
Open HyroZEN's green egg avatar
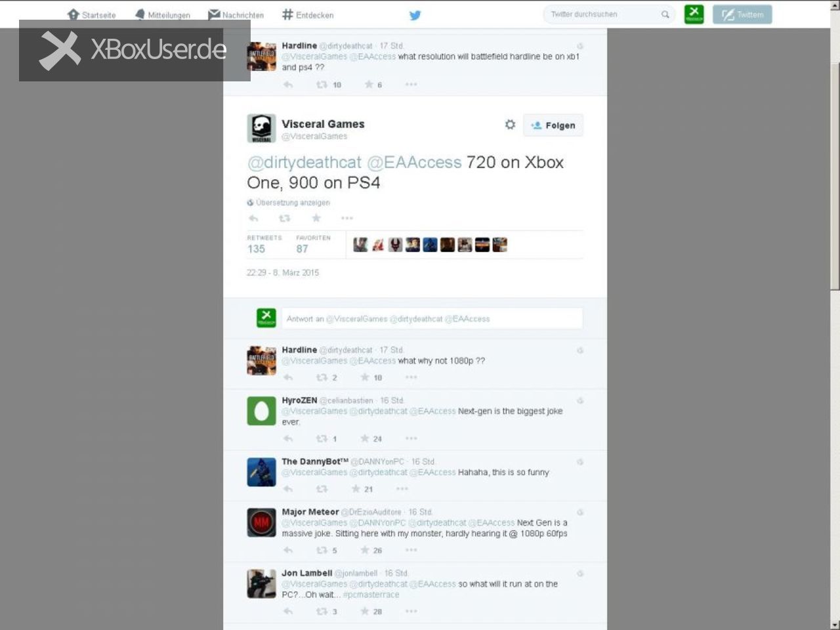point(261,411)
